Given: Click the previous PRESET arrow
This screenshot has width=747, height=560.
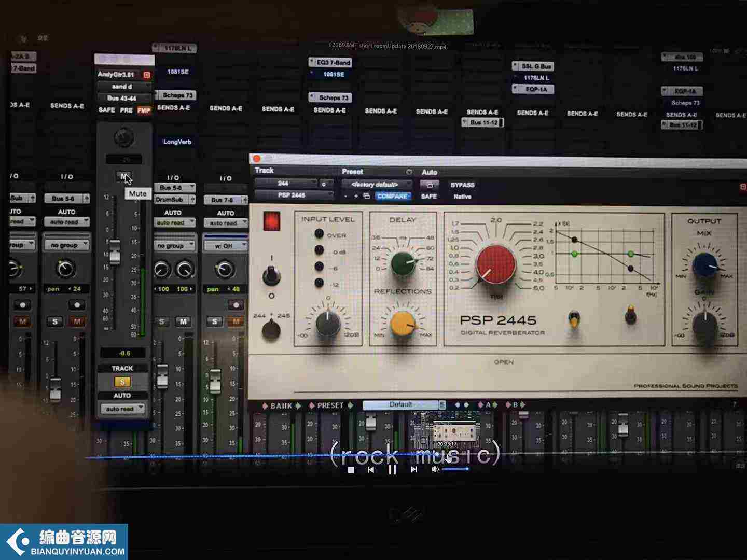Looking at the screenshot, I should click(311, 405).
